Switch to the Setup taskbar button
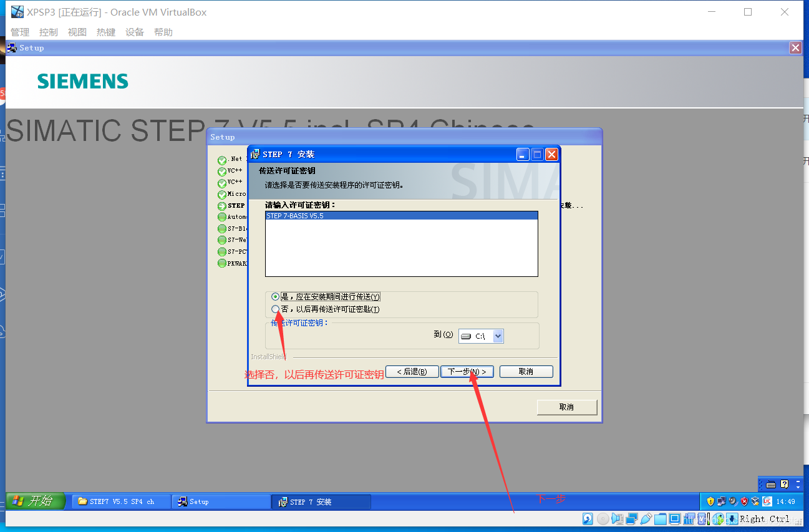 (x=221, y=501)
